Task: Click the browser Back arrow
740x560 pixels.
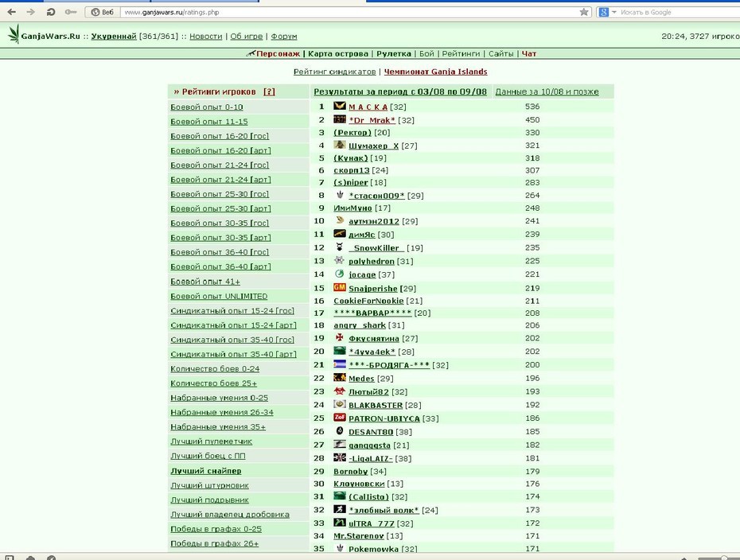Action: (12, 12)
